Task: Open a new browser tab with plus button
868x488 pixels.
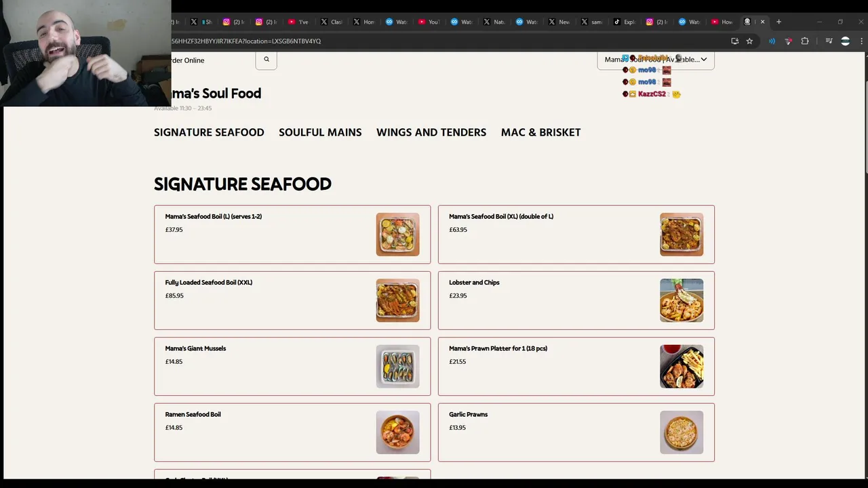Action: [778, 22]
